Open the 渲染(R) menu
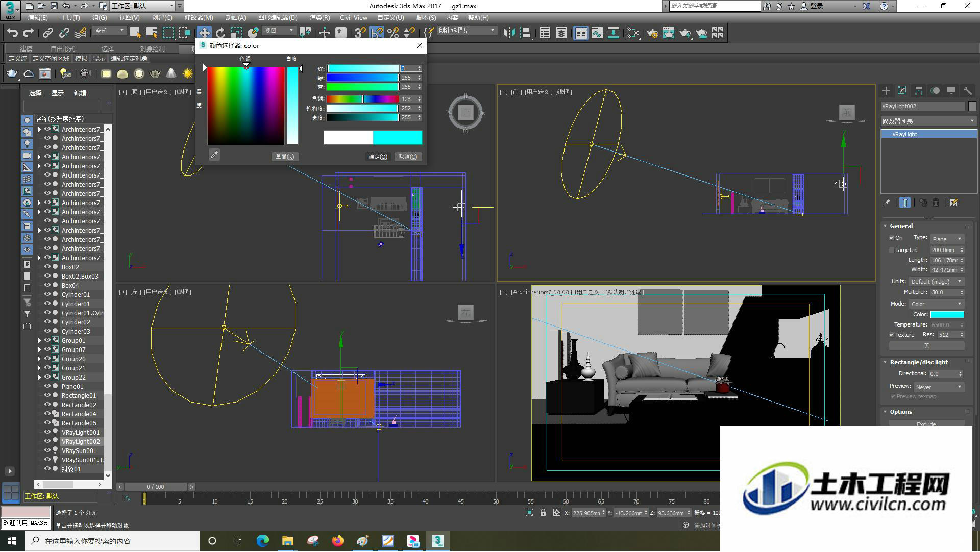 click(320, 17)
